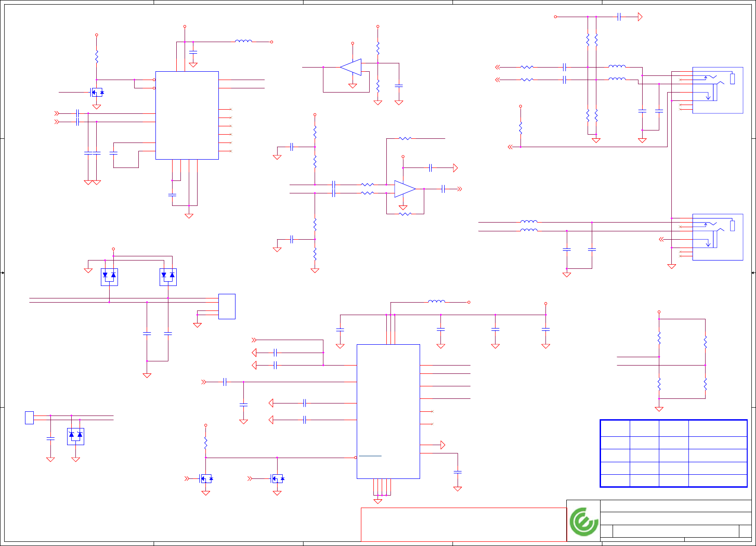Select the empty red note box at bottom
756x546 pixels.
(x=464, y=525)
